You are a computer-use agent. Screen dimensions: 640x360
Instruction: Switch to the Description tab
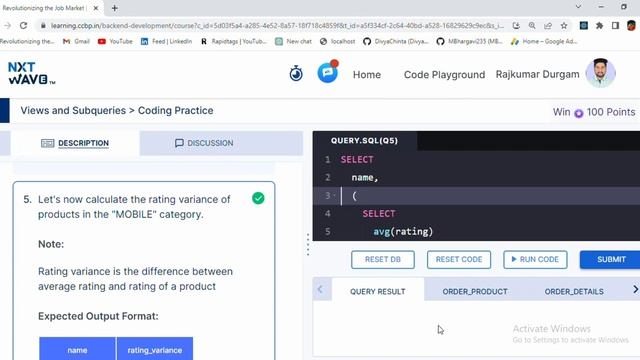click(x=75, y=143)
